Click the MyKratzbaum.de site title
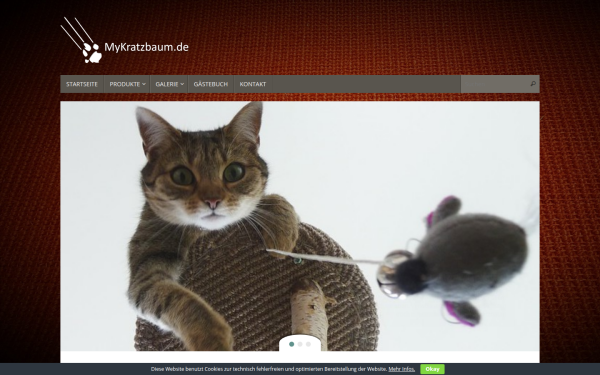Screen dimensions: 600x375 click(147, 47)
